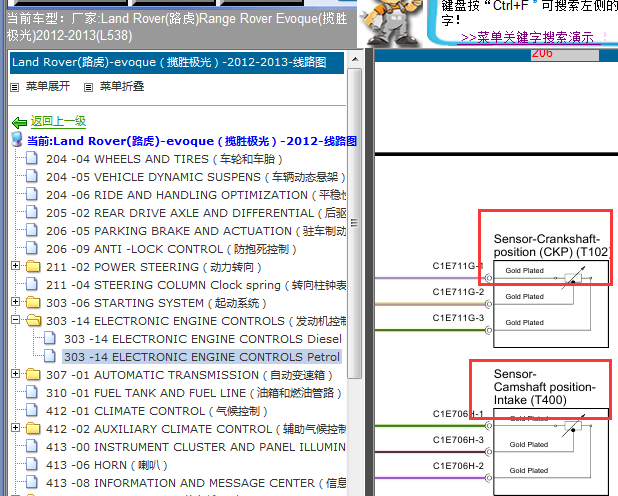Expand the 303-06 STARTING SYSTEM folder

click(15, 302)
